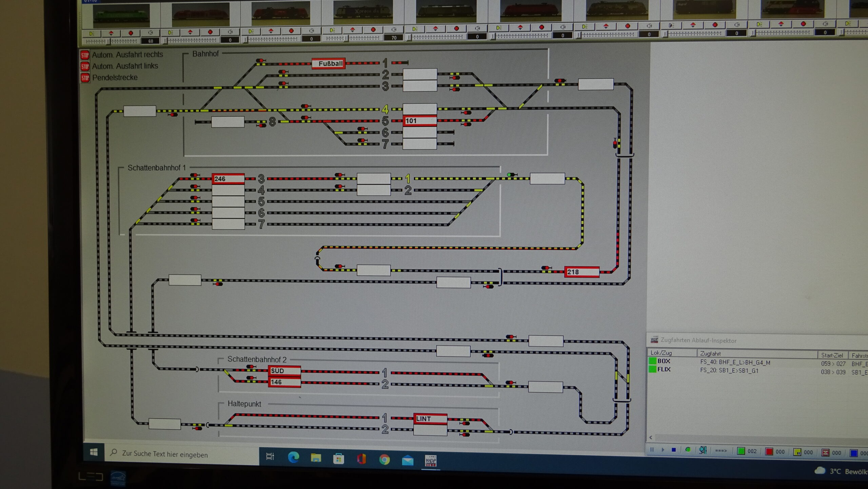Toggle headlight of the green locomotive
868x489 pixels.
92,33
